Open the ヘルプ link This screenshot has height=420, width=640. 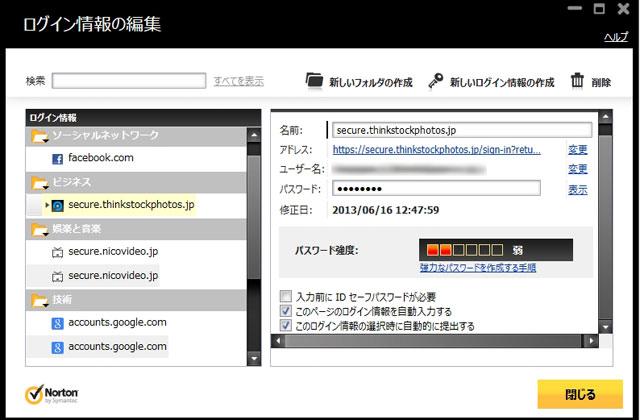pos(616,37)
